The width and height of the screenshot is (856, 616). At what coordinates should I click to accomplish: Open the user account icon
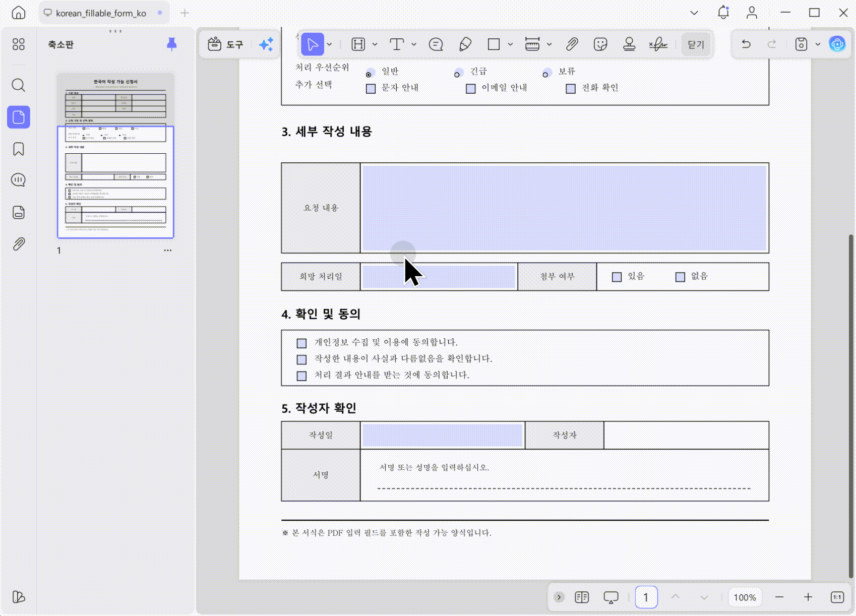tap(752, 13)
